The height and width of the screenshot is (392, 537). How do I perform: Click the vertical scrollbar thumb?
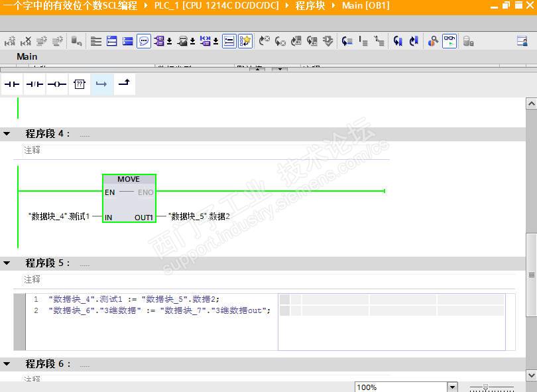point(532,274)
